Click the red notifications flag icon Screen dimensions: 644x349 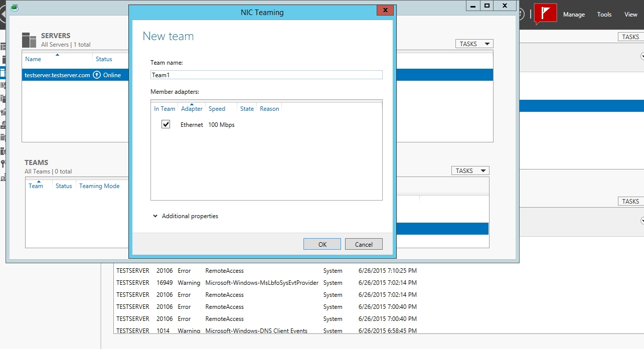click(x=545, y=14)
